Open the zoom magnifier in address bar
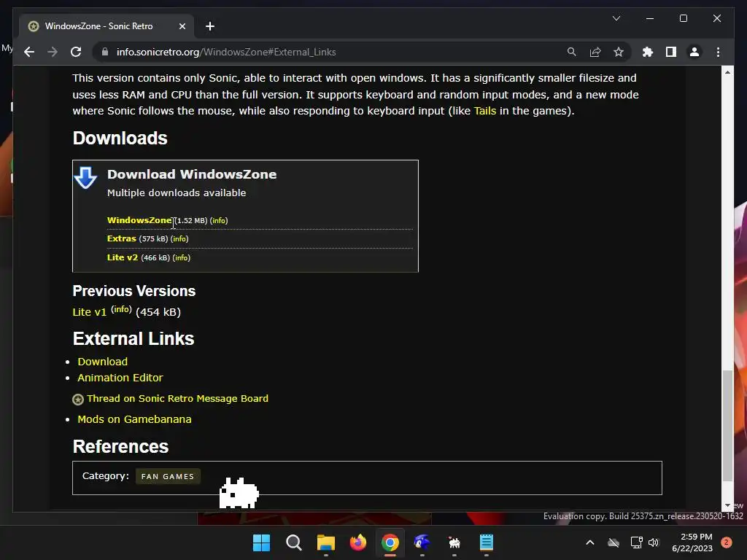 [x=572, y=52]
